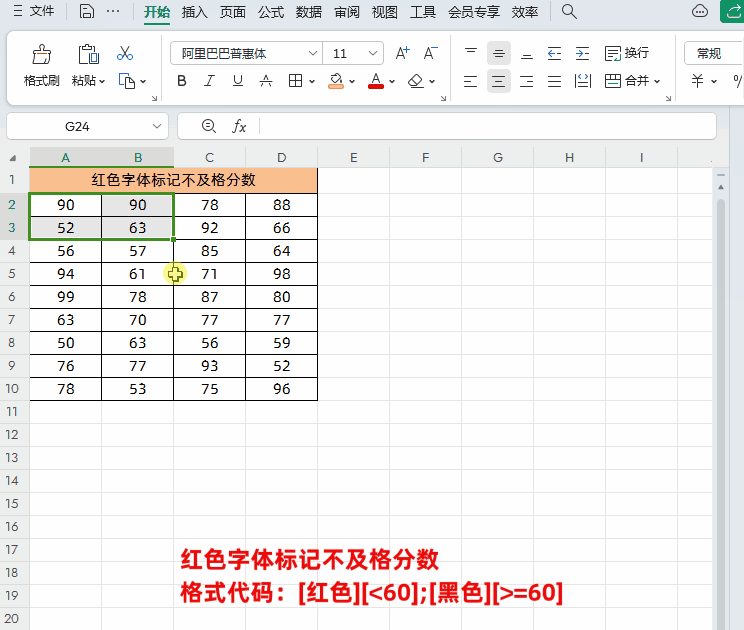Click the title cell 红色字体标记不及格分数
This screenshot has height=630, width=744.
(173, 180)
